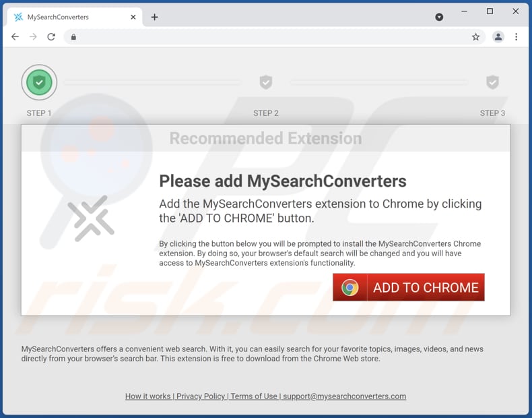Click the browser back arrow
The width and height of the screenshot is (532, 418).
[15, 36]
